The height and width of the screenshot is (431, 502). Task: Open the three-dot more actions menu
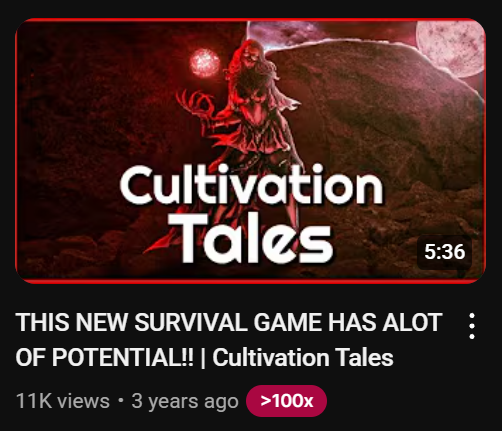click(x=471, y=326)
